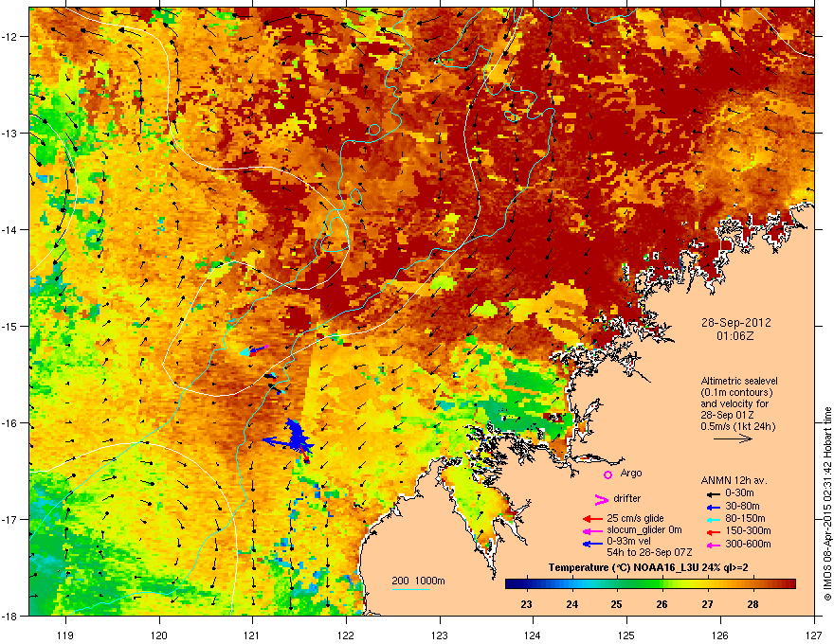Image resolution: width=834 pixels, height=644 pixels.
Task: Click the blue 0-93m vel legend arrow
Action: (592, 544)
